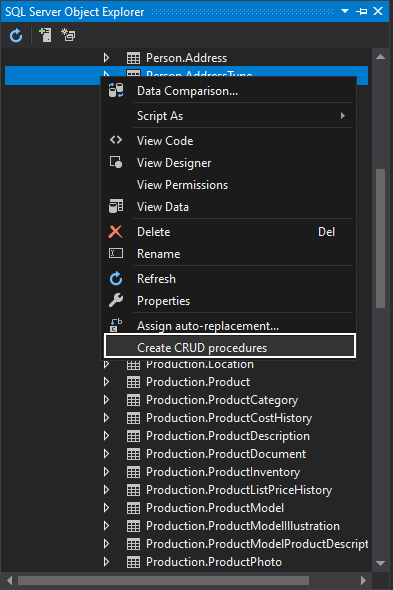Click the Rename textbox icon
393x590 pixels.
pyautogui.click(x=116, y=253)
